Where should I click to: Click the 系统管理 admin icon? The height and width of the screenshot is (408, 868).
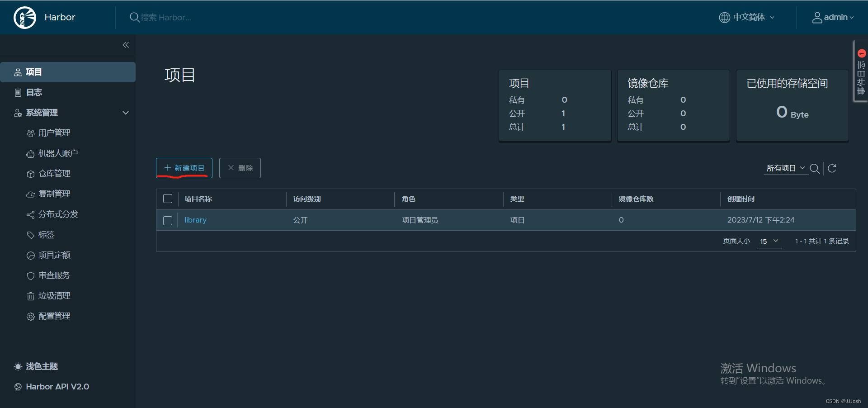pos(18,113)
